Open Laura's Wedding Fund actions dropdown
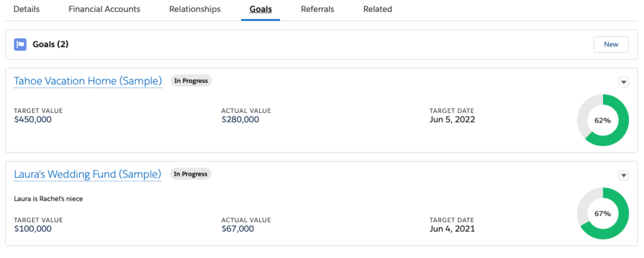Screen dimensions: 644x258 pos(623,175)
